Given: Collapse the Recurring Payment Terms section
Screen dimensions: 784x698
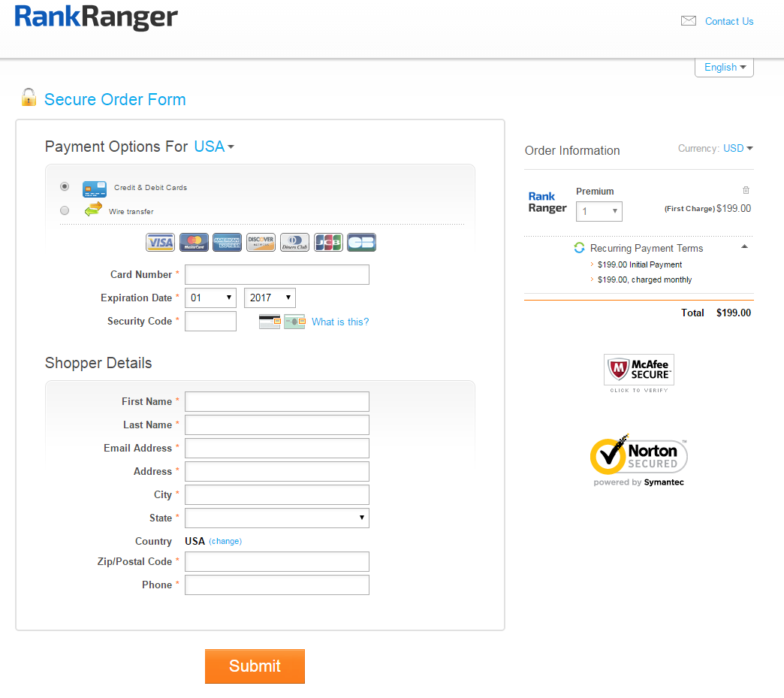Looking at the screenshot, I should tap(744, 247).
